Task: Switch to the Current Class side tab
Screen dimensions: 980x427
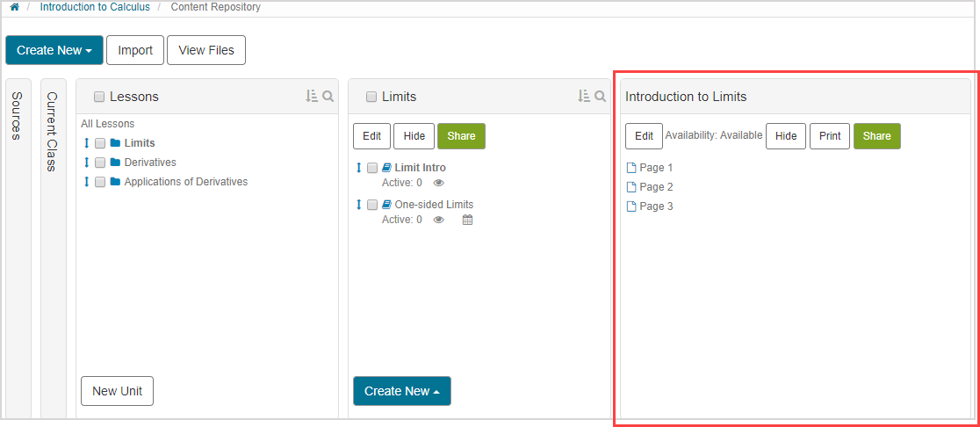Action: (52, 131)
